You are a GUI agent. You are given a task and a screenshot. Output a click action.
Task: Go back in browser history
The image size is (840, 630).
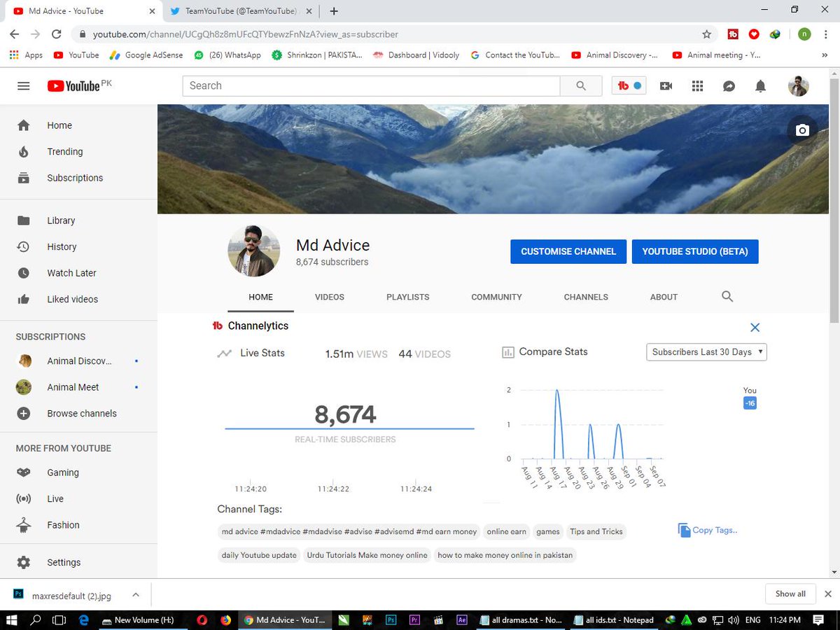(15, 34)
